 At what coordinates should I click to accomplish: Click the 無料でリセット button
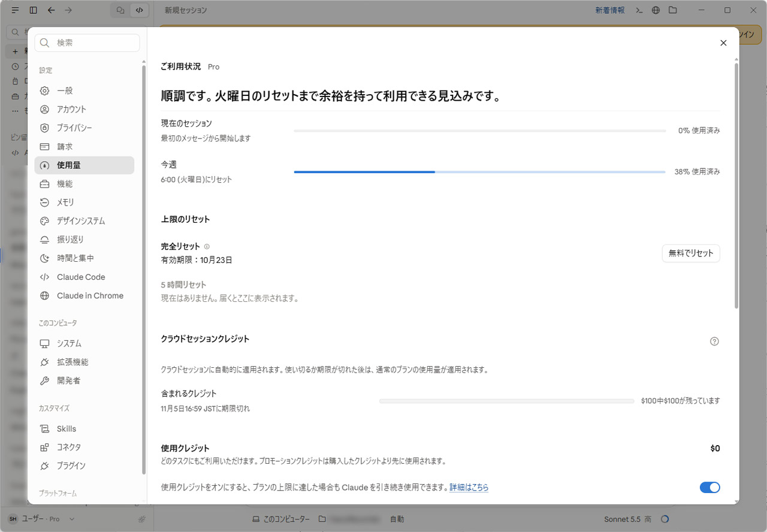tap(691, 253)
